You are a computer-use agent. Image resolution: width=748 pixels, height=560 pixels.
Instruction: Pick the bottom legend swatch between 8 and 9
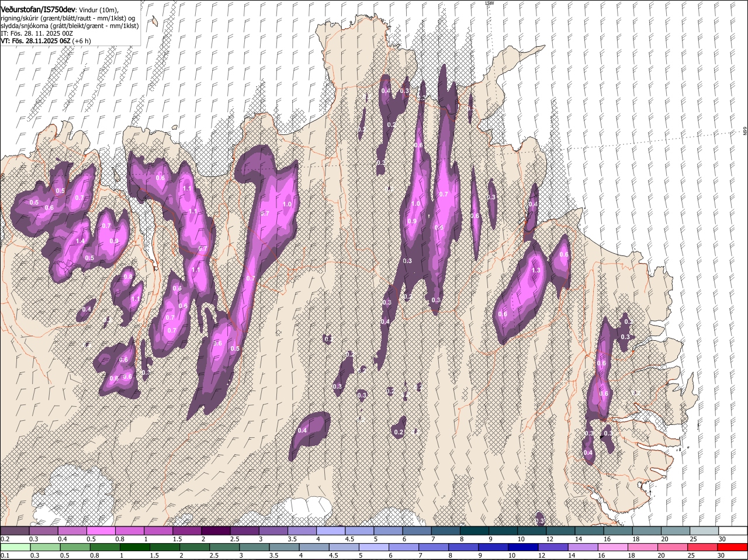(x=465, y=547)
